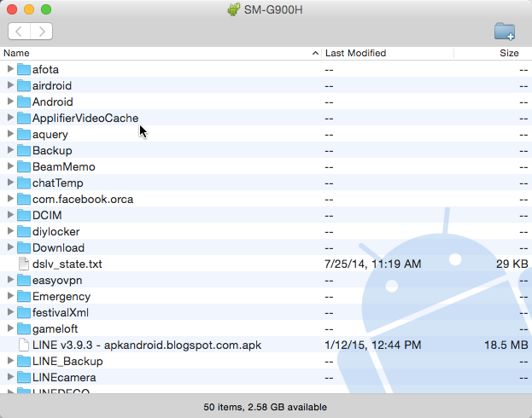
Task: Select the LINEcamera row name
Action: tap(64, 378)
